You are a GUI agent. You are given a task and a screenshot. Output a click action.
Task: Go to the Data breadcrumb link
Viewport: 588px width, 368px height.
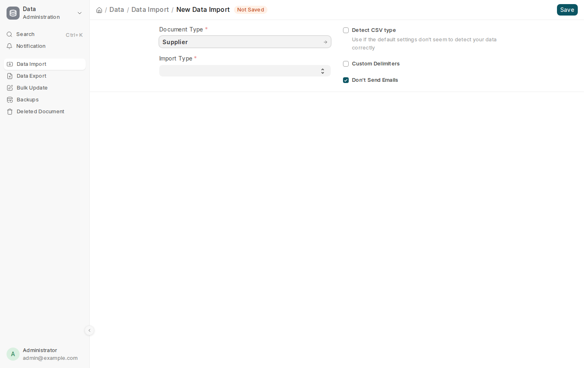coord(117,10)
